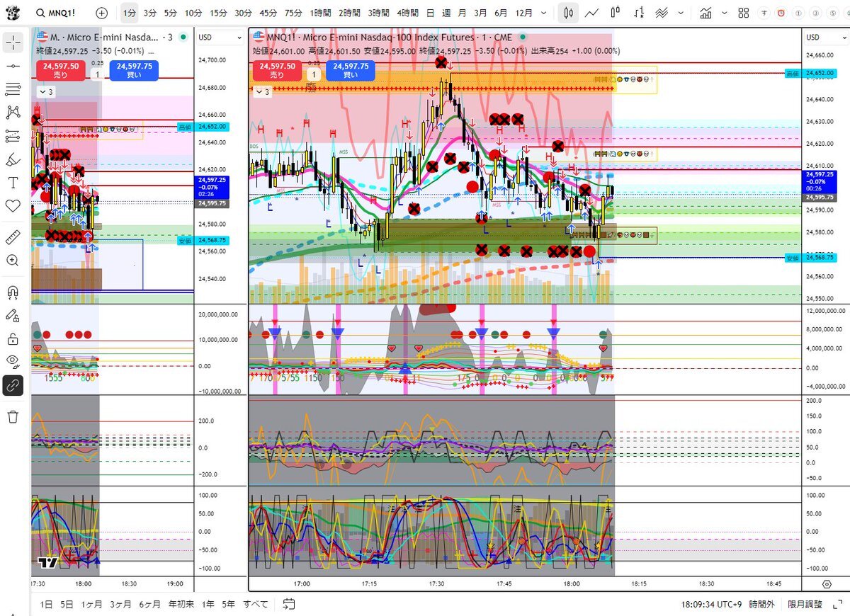Screen dimensions: 850x616
Task: Select the 1日 date range
Action: coord(47,604)
